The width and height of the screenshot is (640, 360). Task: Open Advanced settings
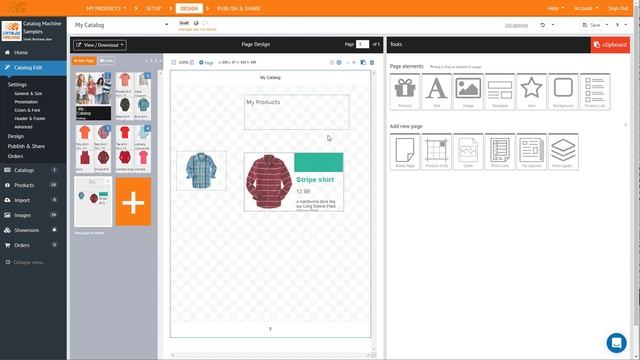click(23, 127)
